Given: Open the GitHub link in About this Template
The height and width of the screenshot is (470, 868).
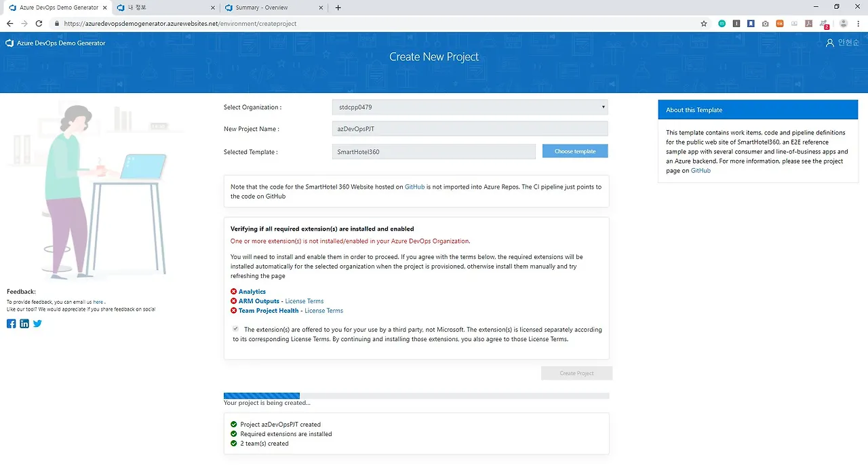Looking at the screenshot, I should point(701,170).
